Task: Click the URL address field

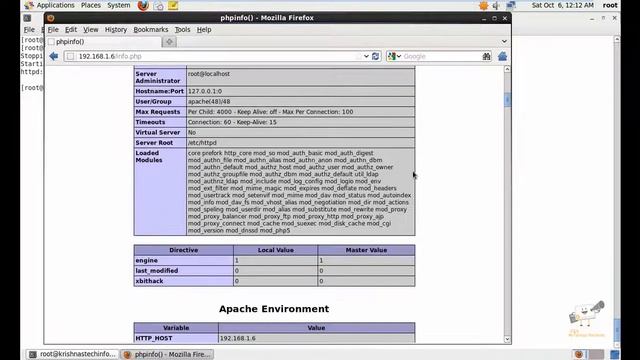Action: pyautogui.click(x=216, y=56)
